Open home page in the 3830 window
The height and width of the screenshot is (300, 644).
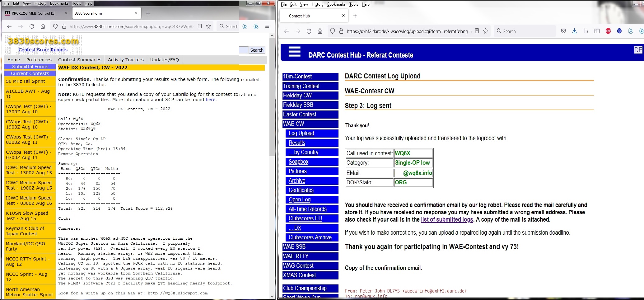43,26
